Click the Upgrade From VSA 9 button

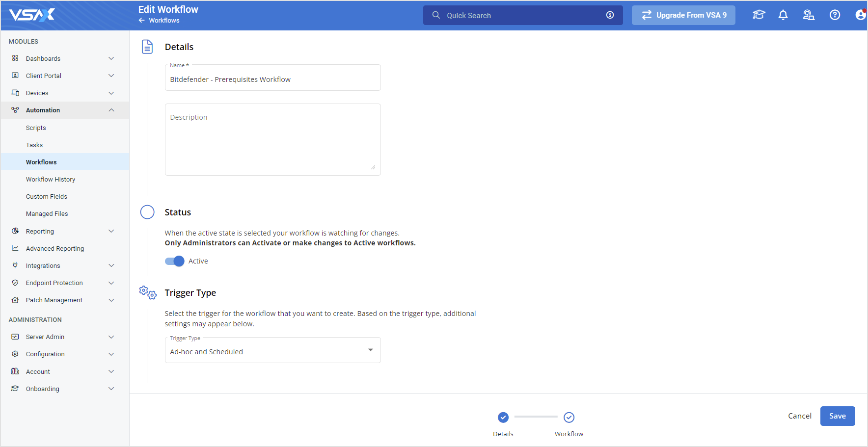click(683, 15)
